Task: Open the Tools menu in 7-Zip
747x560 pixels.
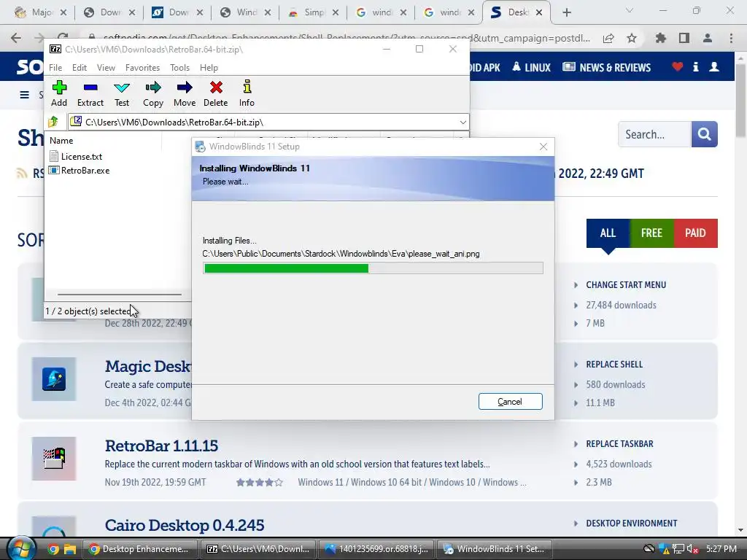Action: coord(179,68)
